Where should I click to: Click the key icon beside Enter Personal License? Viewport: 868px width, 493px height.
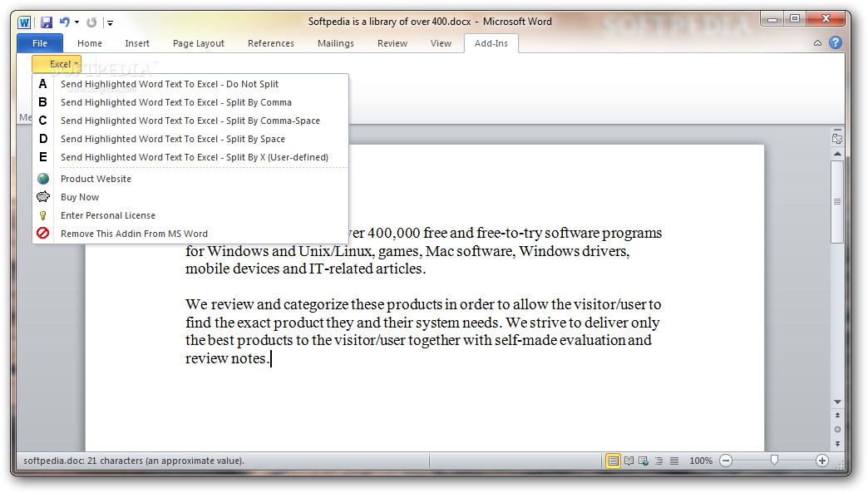(x=42, y=215)
